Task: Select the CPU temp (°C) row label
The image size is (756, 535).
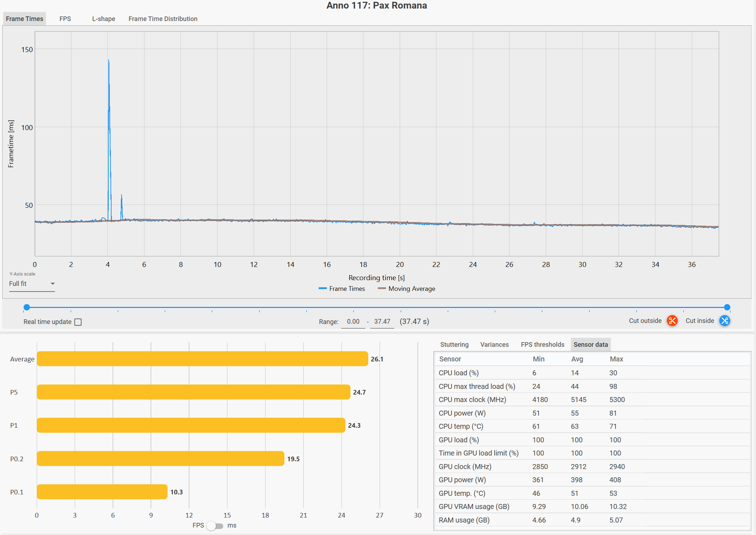Action: (x=461, y=426)
